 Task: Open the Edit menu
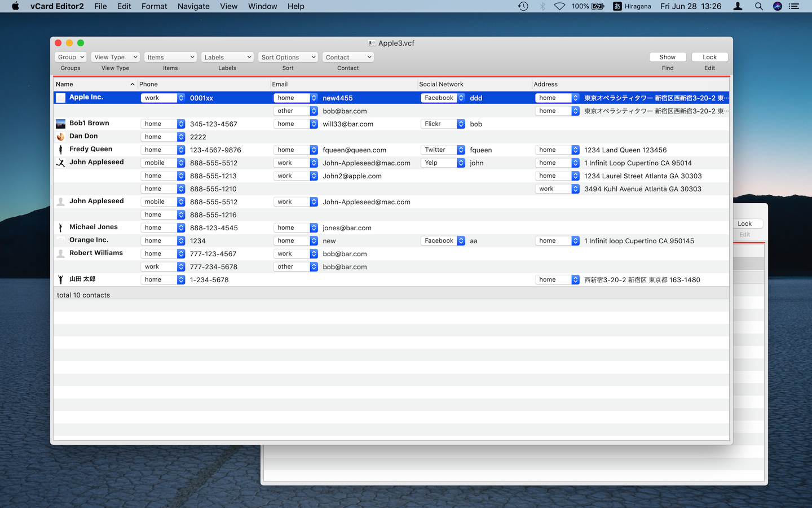point(124,6)
